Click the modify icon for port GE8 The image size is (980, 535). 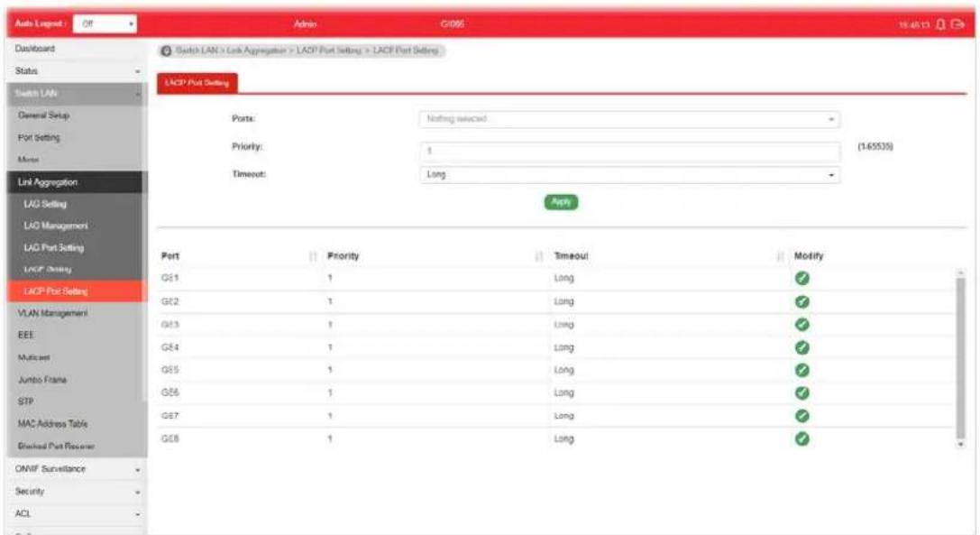pos(801,438)
